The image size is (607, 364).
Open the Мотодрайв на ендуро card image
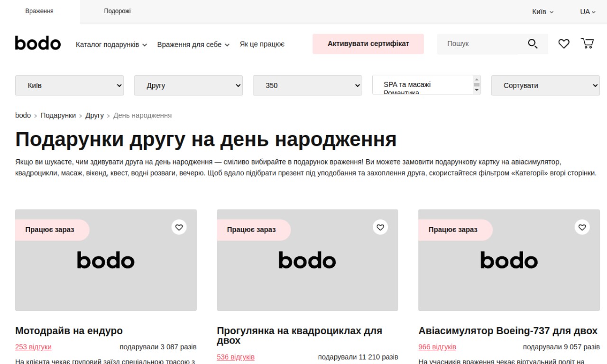[106, 260]
